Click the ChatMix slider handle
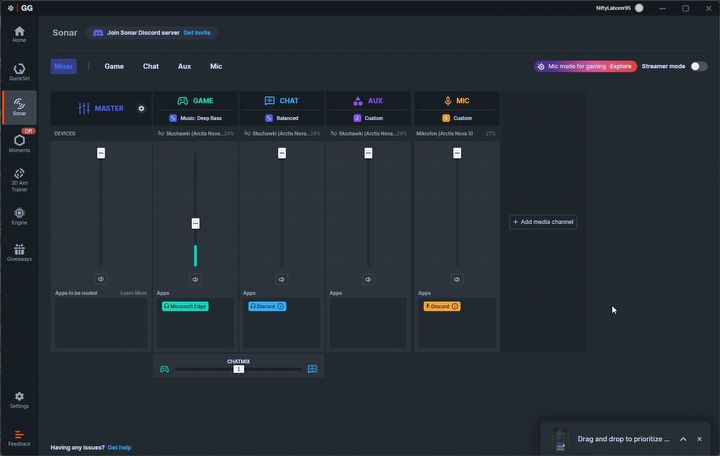Screen dimensions: 720x456 pos(238,369)
